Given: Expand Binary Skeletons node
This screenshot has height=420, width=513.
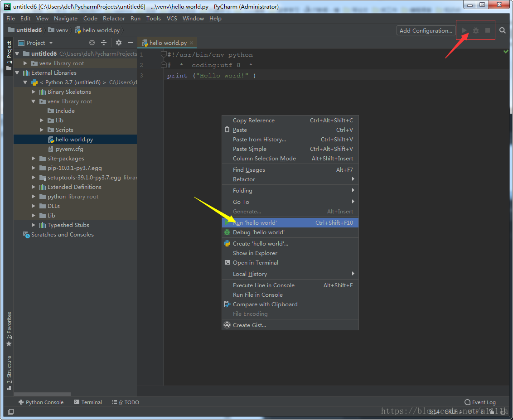Looking at the screenshot, I should pos(34,92).
